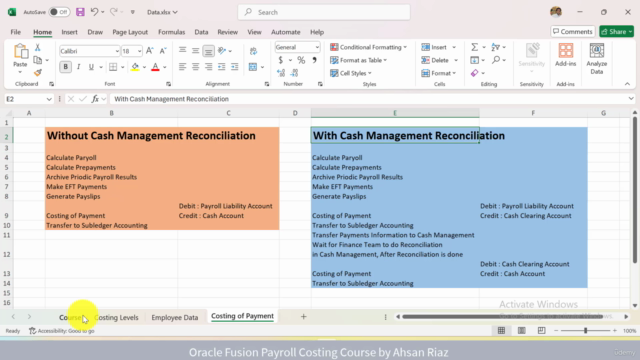Open the Costing Levels sheet tab
The height and width of the screenshot is (360, 640).
tap(116, 317)
